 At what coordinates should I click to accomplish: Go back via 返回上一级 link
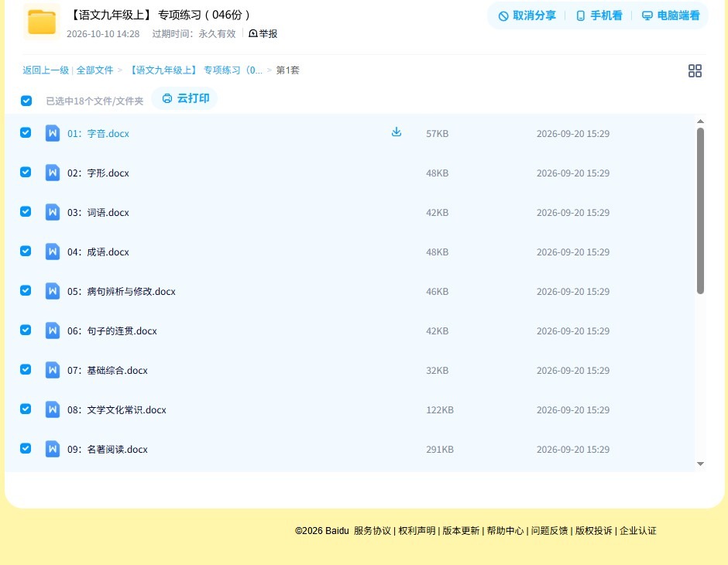46,70
